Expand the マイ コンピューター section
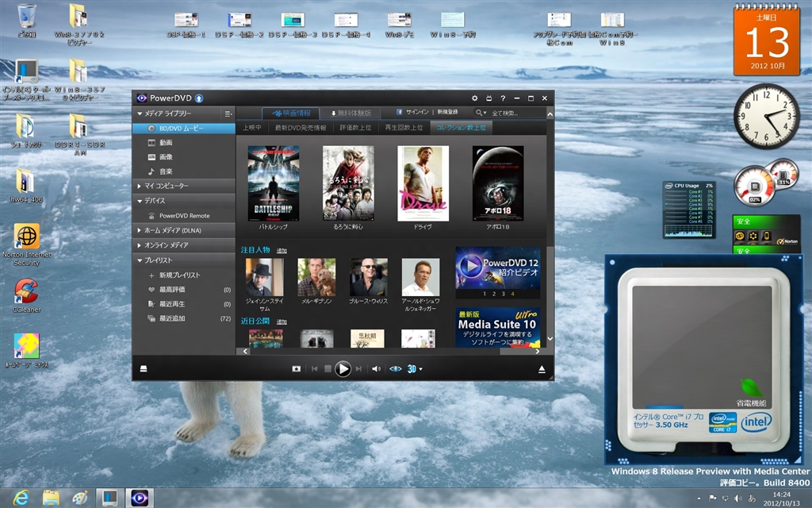The width and height of the screenshot is (812, 508). pyautogui.click(x=140, y=186)
